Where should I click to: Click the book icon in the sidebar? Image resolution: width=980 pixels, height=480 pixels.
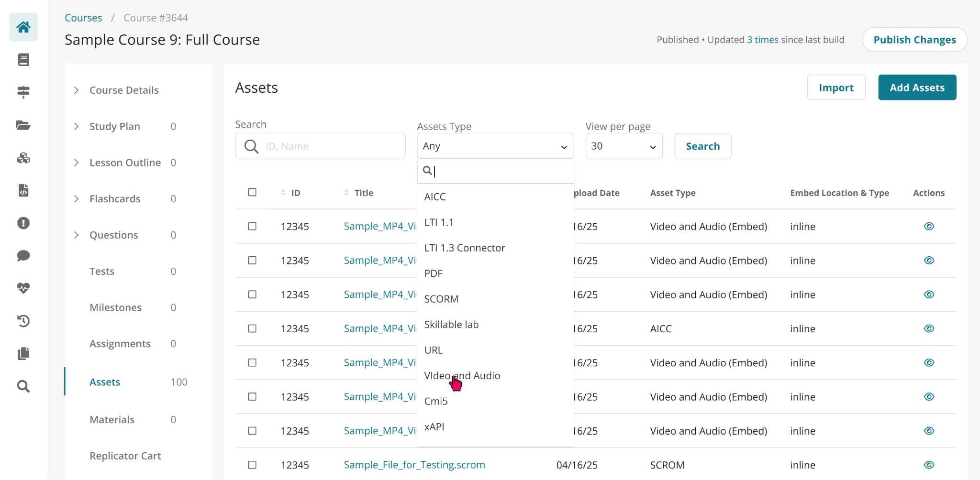[23, 60]
